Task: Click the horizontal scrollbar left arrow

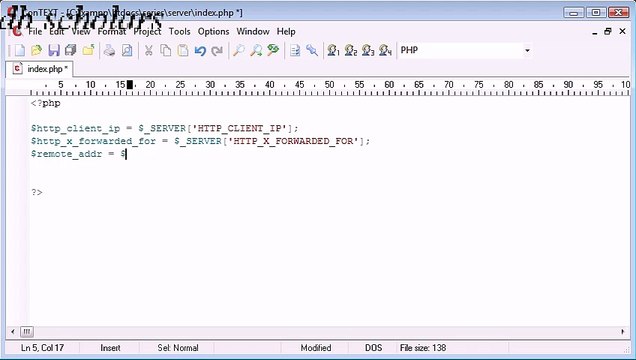Action: [13, 332]
